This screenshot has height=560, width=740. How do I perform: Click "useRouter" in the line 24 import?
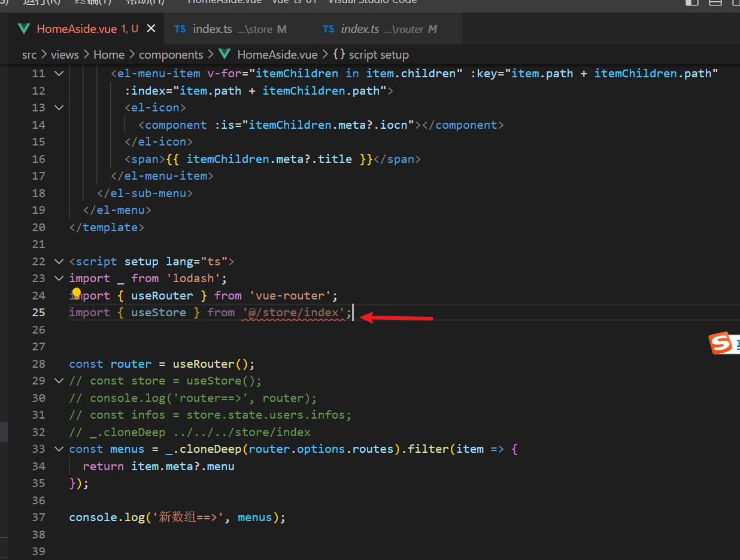162,295
